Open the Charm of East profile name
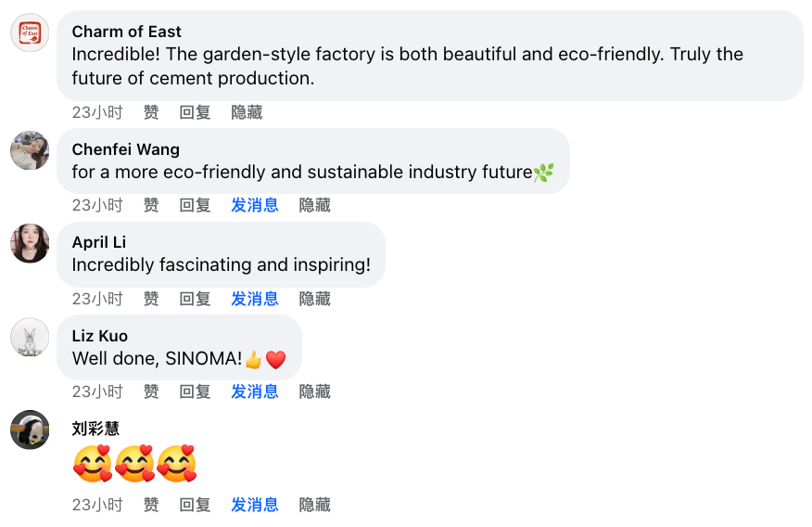Image resolution: width=812 pixels, height=527 pixels. 127,32
